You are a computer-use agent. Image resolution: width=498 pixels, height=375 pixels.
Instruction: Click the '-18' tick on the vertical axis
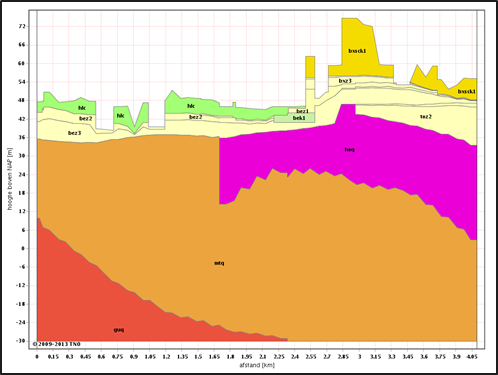(x=21, y=304)
